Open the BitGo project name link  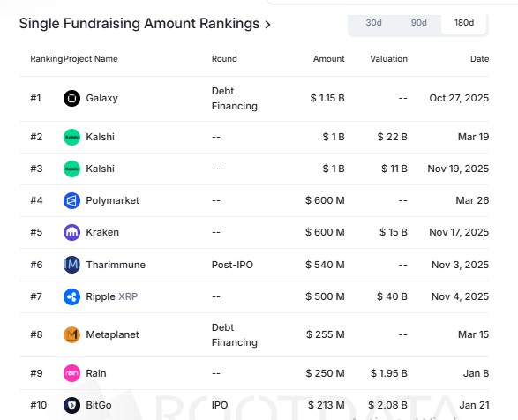click(x=99, y=405)
